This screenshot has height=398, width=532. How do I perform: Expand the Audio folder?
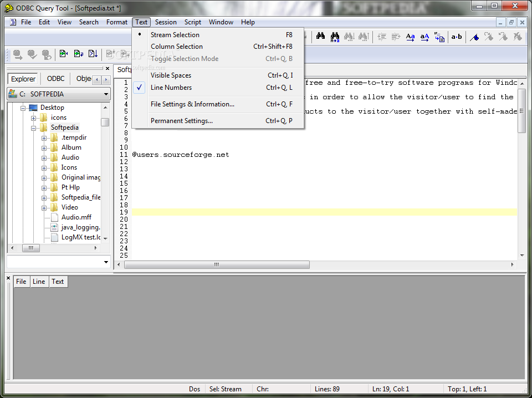pyautogui.click(x=44, y=158)
